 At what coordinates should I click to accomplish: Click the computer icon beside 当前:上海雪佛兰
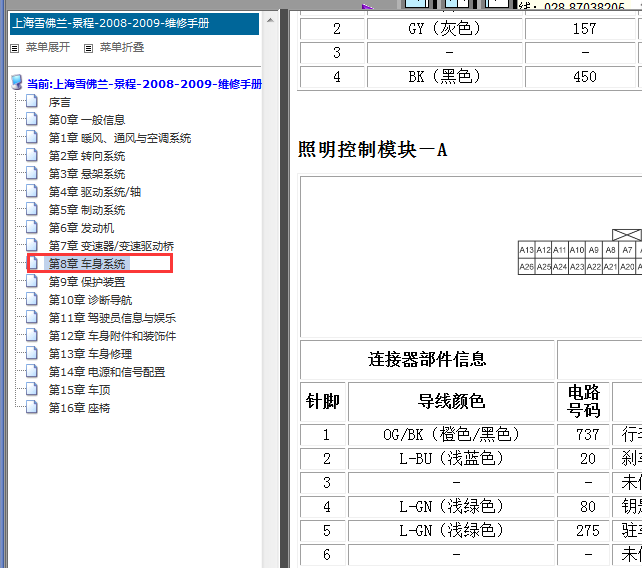point(17,83)
